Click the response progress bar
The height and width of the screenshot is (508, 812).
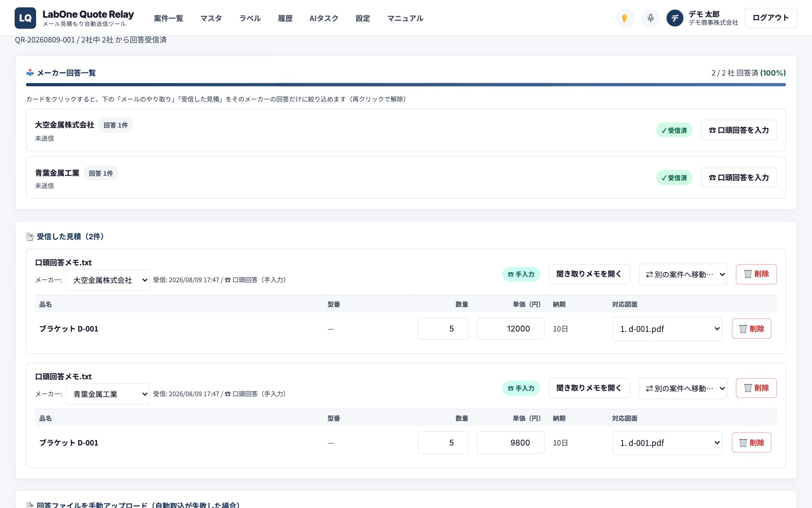(406, 85)
